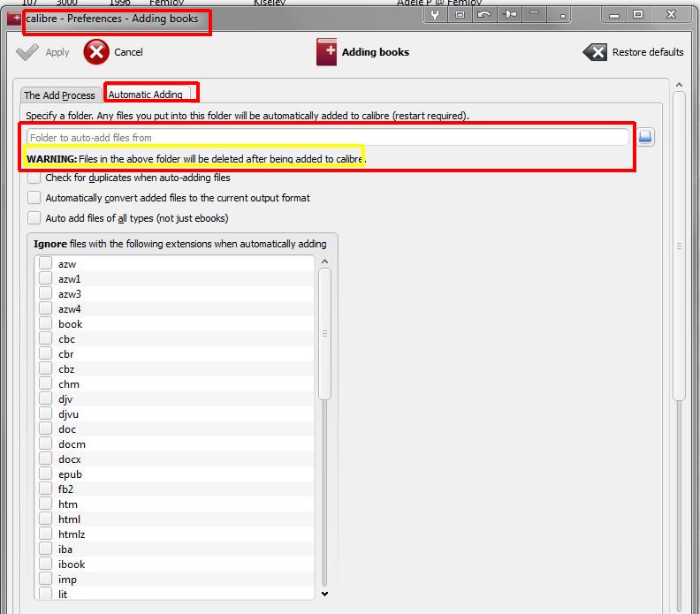
Task: Click the small square dot title bar icon
Action: (562, 16)
